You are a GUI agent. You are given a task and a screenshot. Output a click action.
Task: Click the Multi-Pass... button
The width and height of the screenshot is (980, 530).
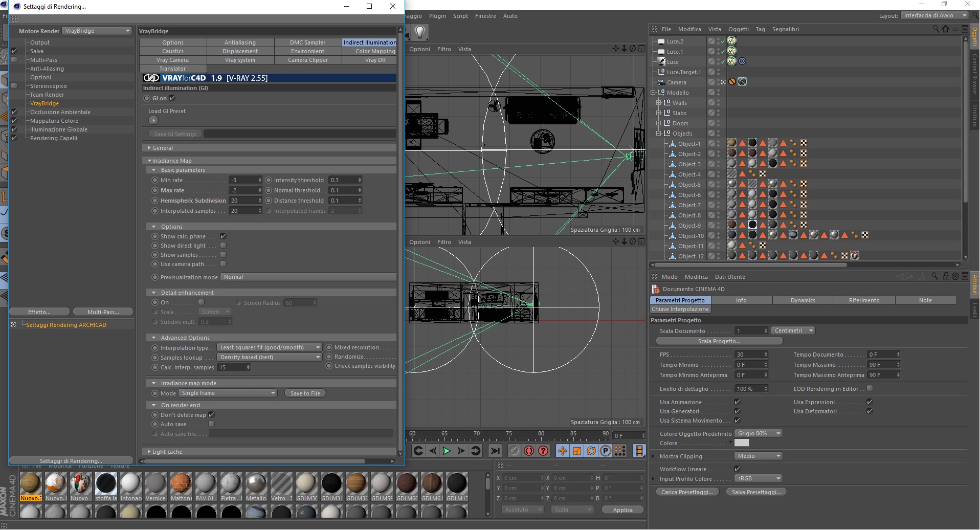pyautogui.click(x=103, y=312)
